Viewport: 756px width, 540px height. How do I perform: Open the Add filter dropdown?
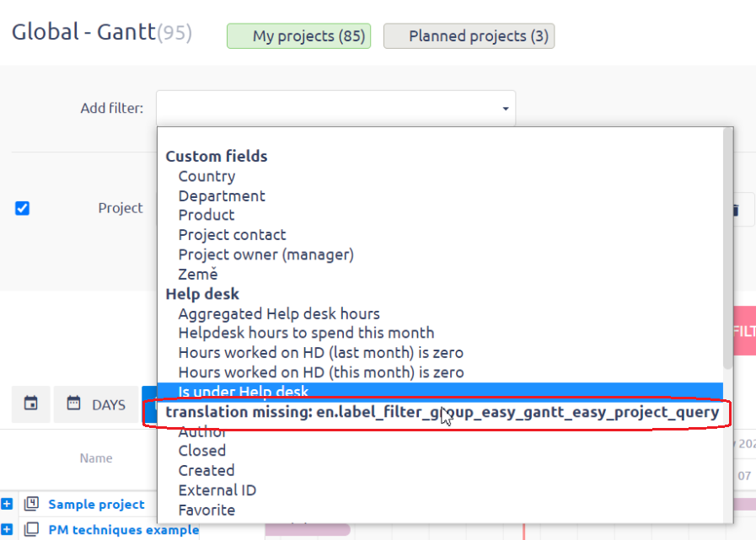pyautogui.click(x=335, y=108)
